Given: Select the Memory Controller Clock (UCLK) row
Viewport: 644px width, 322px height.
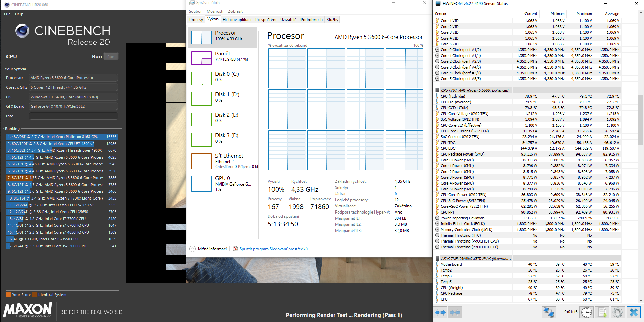Looking at the screenshot, I should coord(528,230).
